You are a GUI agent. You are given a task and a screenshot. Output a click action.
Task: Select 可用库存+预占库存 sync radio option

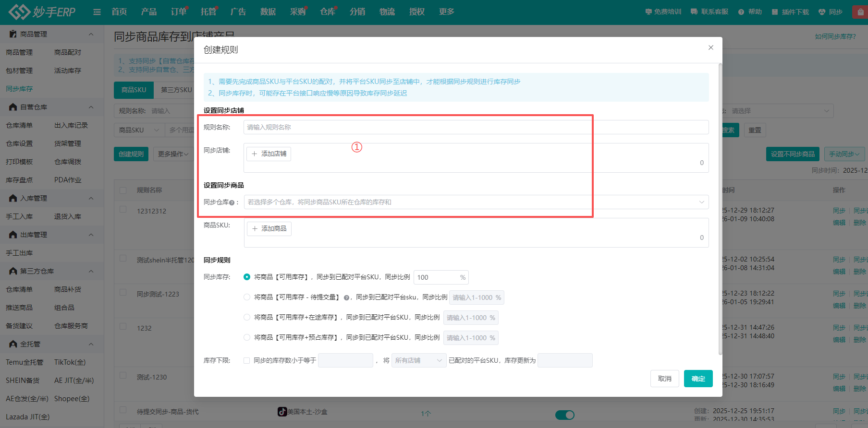point(247,337)
